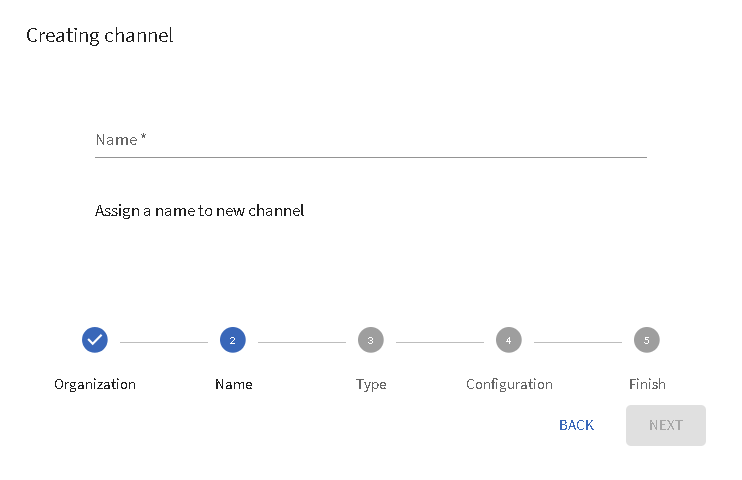Click the connector line between steps 4 and 5
This screenshot has height=480, width=742.
coord(578,342)
